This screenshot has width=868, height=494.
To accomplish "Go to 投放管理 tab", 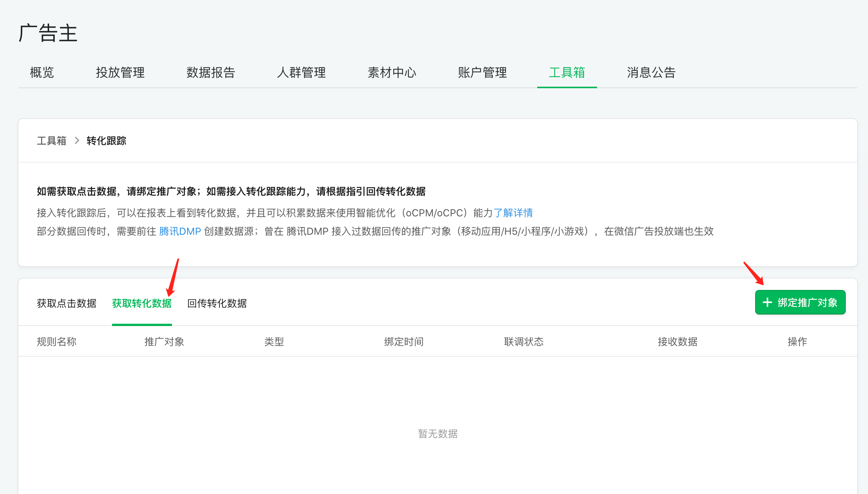I will click(x=120, y=72).
